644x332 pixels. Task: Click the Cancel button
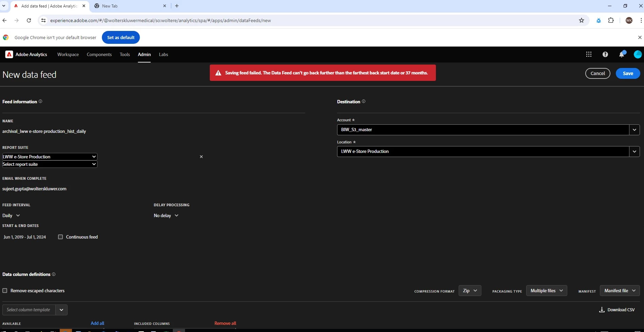(597, 73)
